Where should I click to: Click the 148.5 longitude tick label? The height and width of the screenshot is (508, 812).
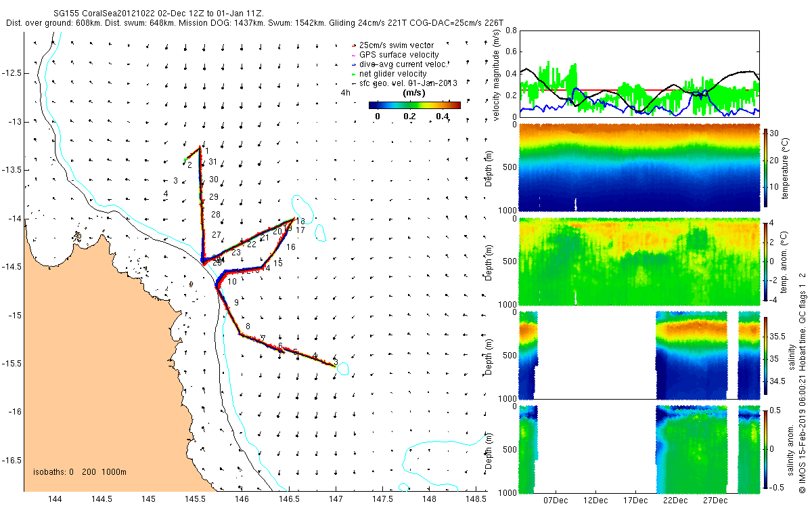tap(476, 499)
